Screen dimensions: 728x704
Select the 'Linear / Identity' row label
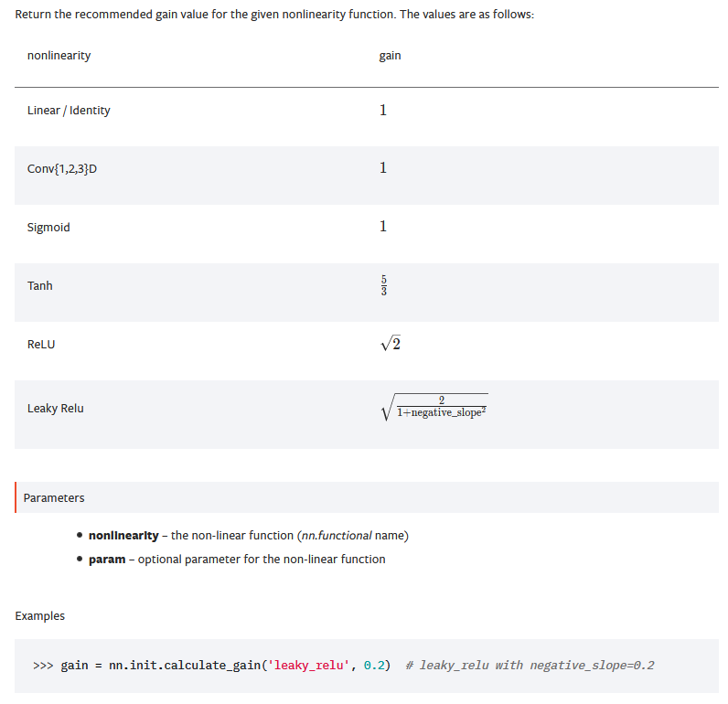click(69, 111)
